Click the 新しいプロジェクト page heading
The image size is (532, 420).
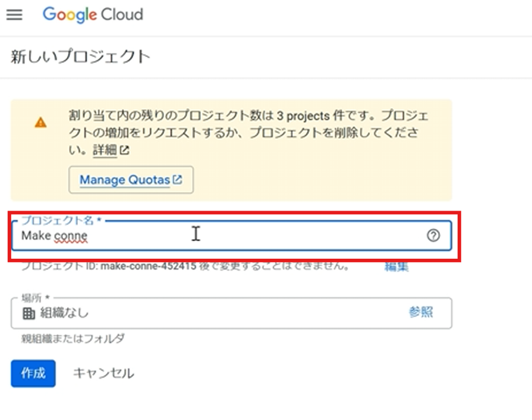click(80, 57)
